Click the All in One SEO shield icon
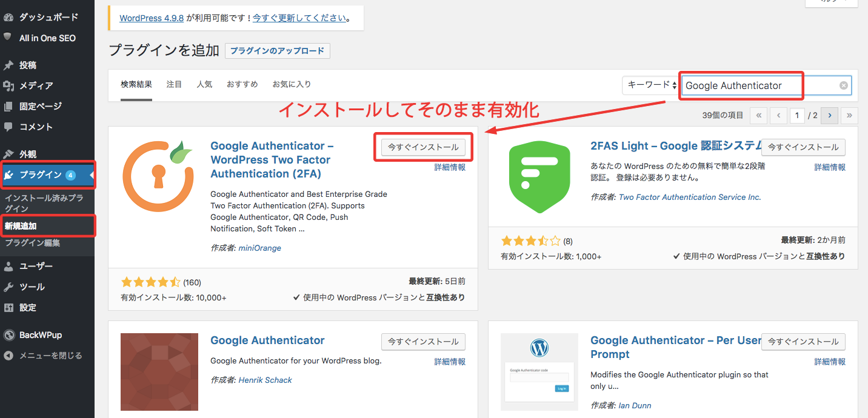 8,38
